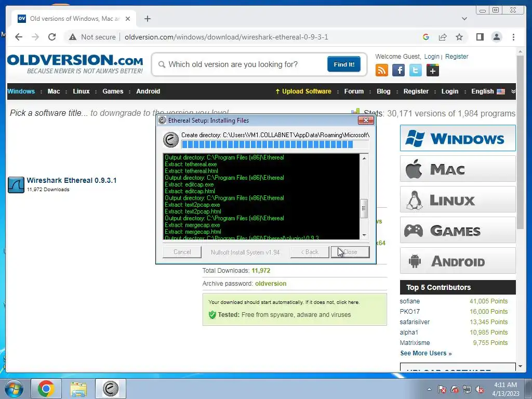532x399 pixels.
Task: Click the installation progress bar
Action: pos(275,144)
